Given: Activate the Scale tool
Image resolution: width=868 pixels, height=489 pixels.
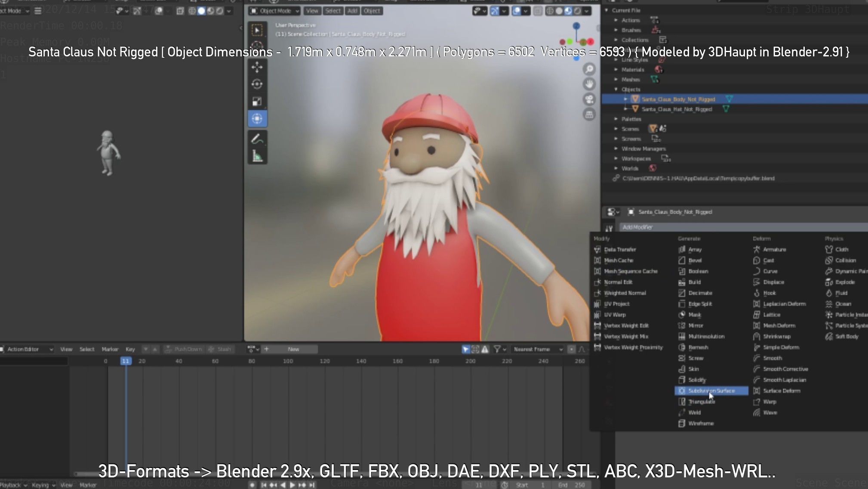Looking at the screenshot, I should [x=257, y=102].
